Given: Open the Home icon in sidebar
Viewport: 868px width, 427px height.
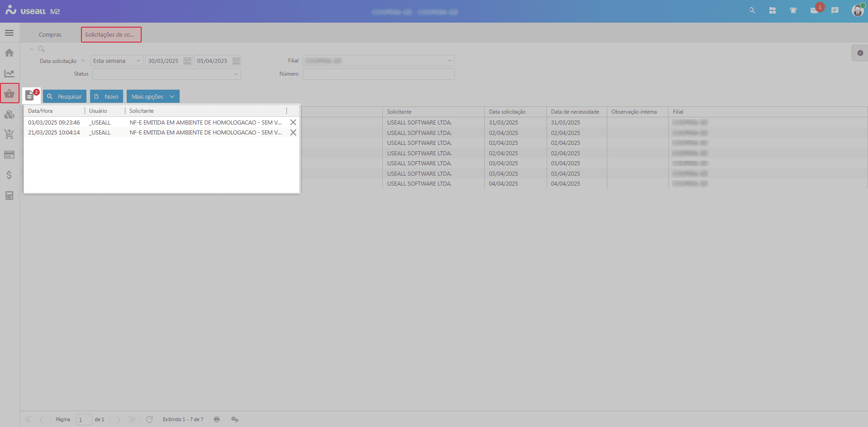Looking at the screenshot, I should [x=9, y=53].
